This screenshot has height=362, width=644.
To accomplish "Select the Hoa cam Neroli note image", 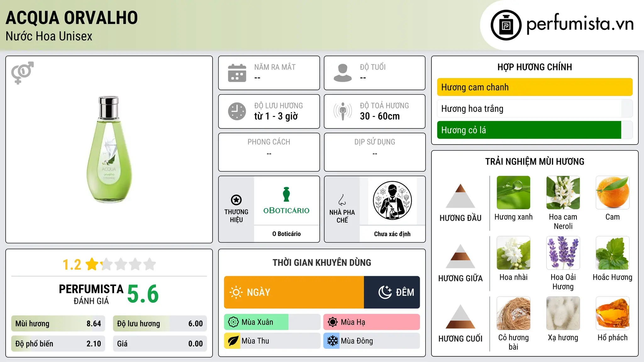I will (x=563, y=193).
